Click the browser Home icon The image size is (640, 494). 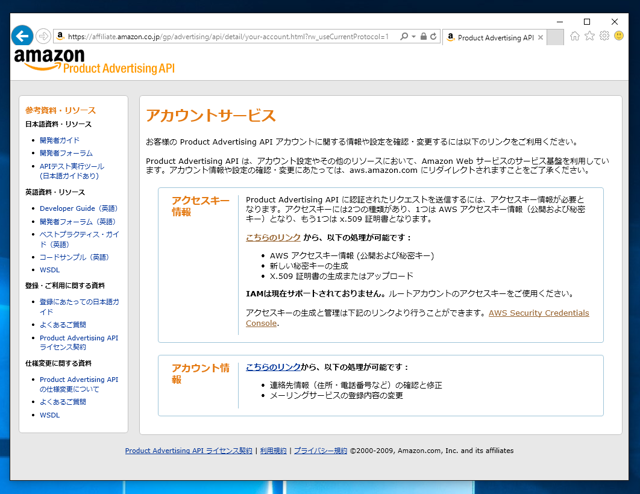[575, 36]
